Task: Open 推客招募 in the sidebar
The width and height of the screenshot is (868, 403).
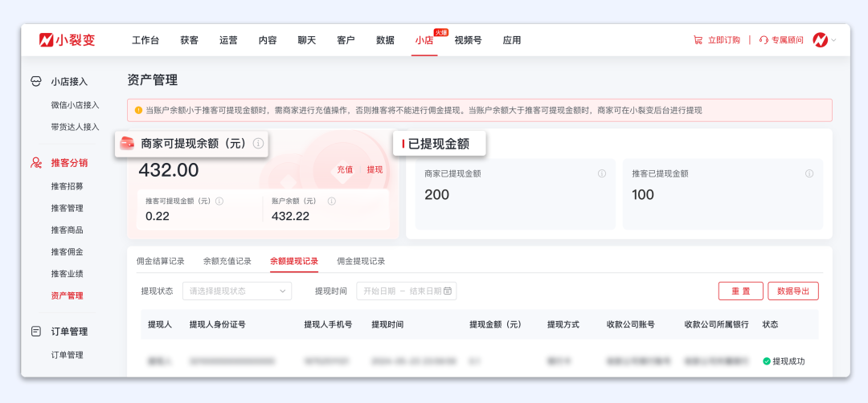Action: click(67, 186)
